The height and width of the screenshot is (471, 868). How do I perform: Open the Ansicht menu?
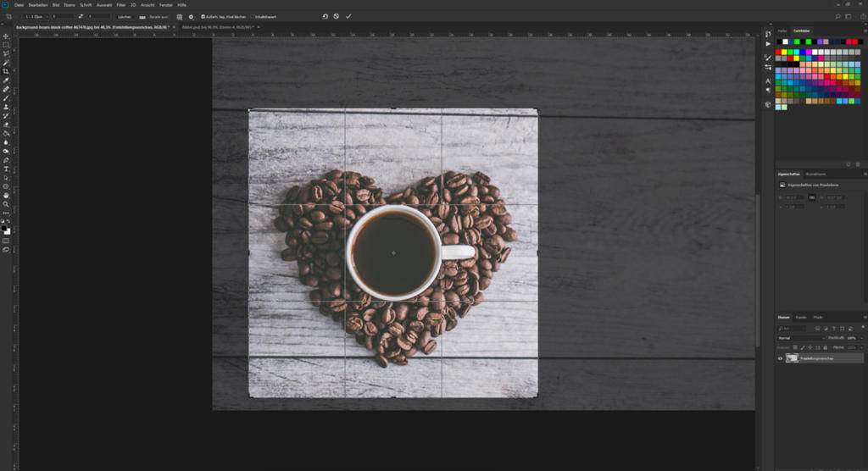tap(147, 5)
